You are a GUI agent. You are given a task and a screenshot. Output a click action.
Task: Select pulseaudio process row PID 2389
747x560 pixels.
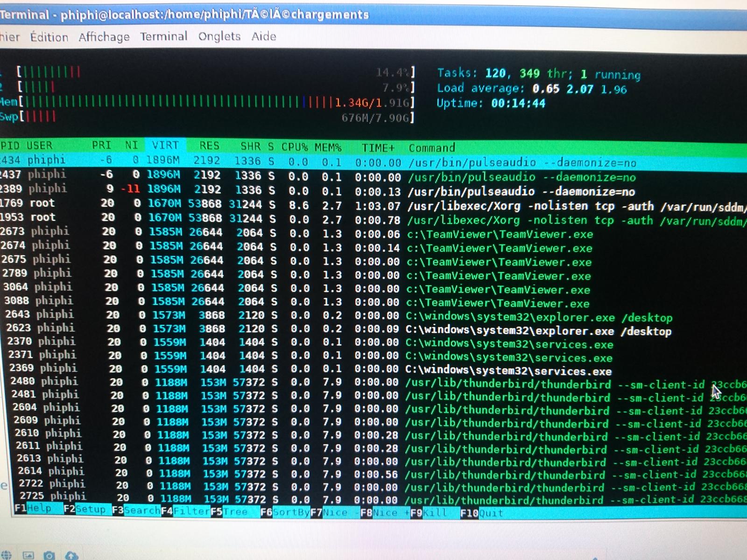373,190
